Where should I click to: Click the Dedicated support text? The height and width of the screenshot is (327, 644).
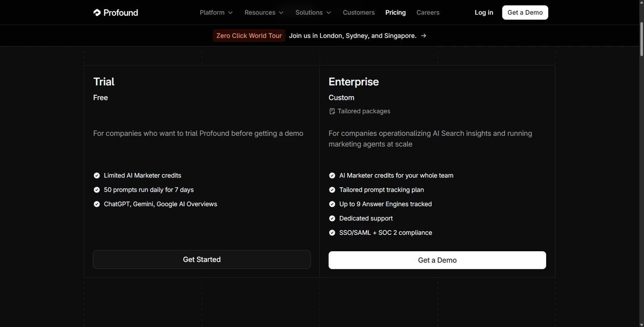pyautogui.click(x=366, y=218)
